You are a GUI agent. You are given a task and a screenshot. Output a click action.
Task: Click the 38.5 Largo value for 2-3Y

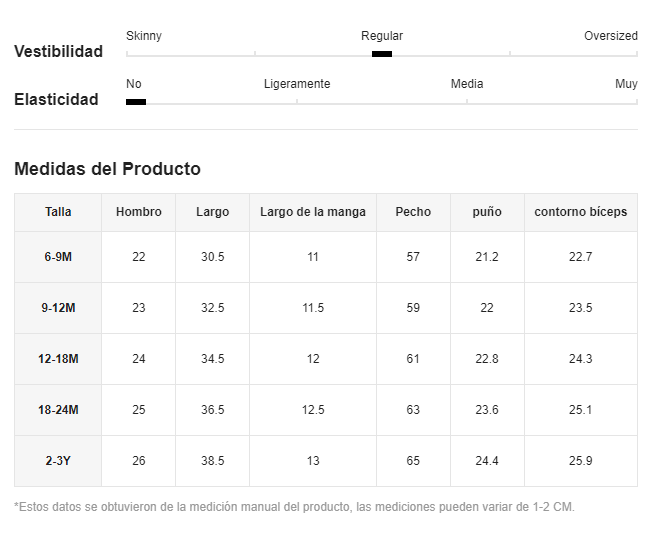213,461
